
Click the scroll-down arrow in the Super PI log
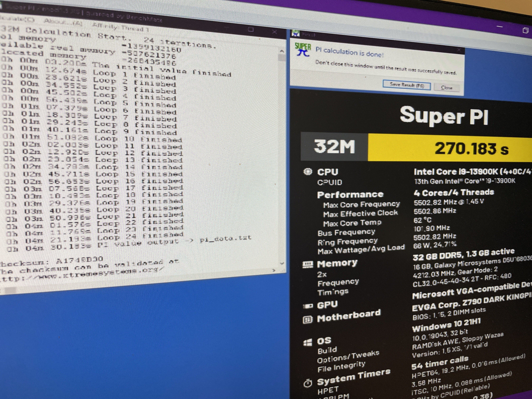click(x=282, y=263)
